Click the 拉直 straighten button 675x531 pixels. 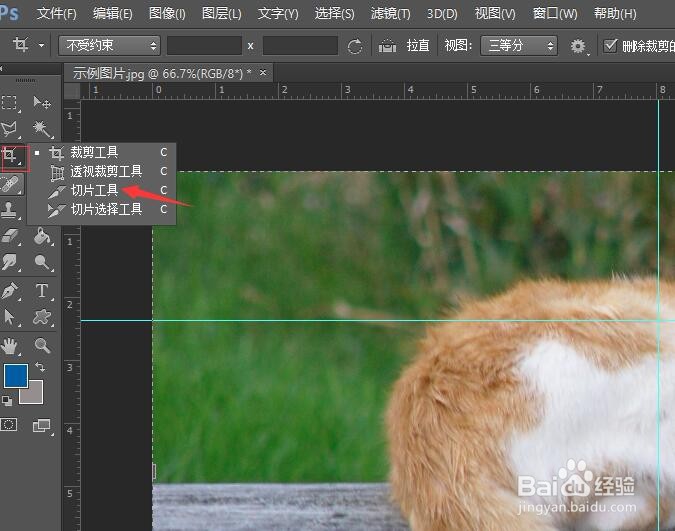(418, 46)
